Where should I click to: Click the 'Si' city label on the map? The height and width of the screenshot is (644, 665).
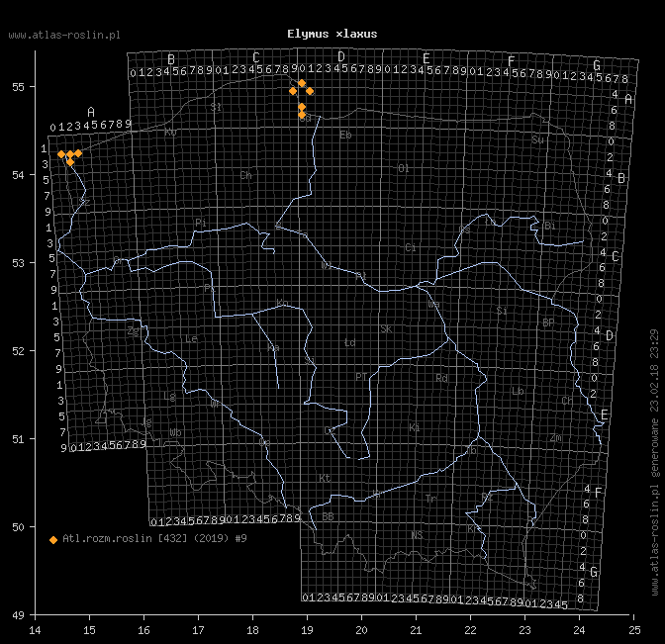click(x=502, y=311)
